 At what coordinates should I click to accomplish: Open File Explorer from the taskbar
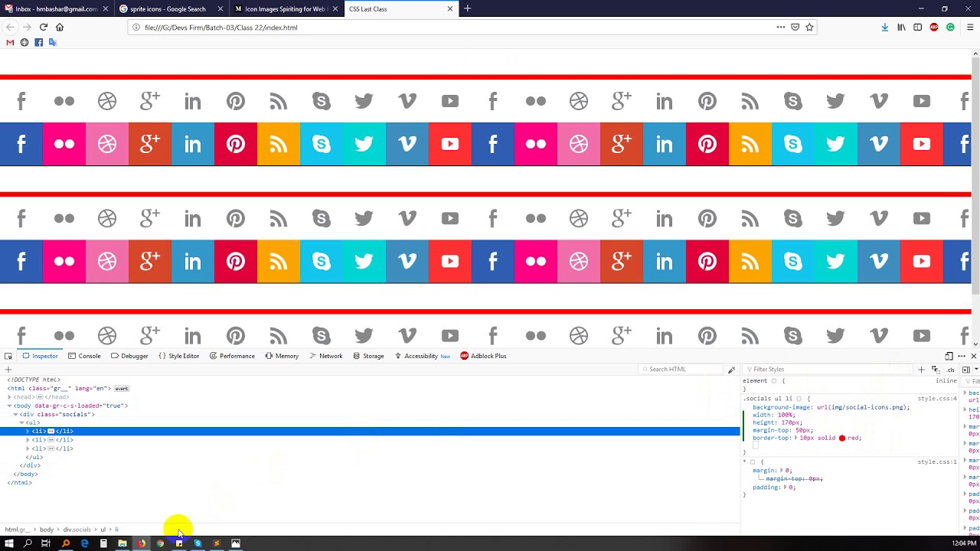coord(122,543)
